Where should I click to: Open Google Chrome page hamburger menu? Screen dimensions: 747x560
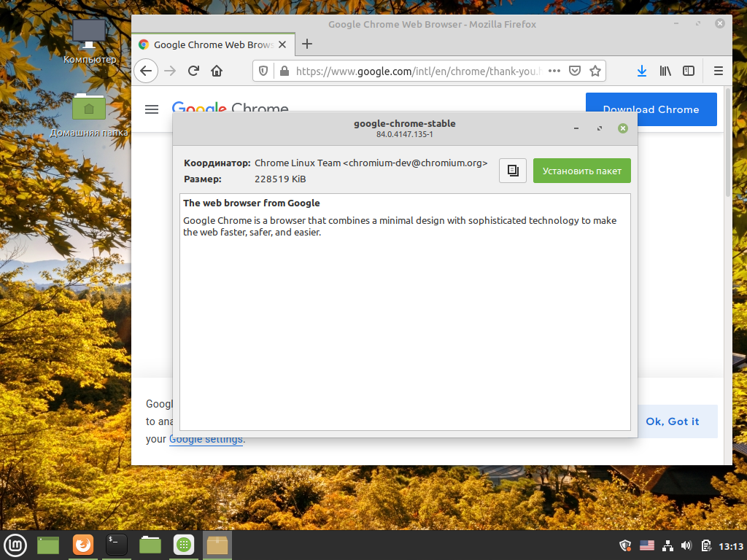pos(152,109)
